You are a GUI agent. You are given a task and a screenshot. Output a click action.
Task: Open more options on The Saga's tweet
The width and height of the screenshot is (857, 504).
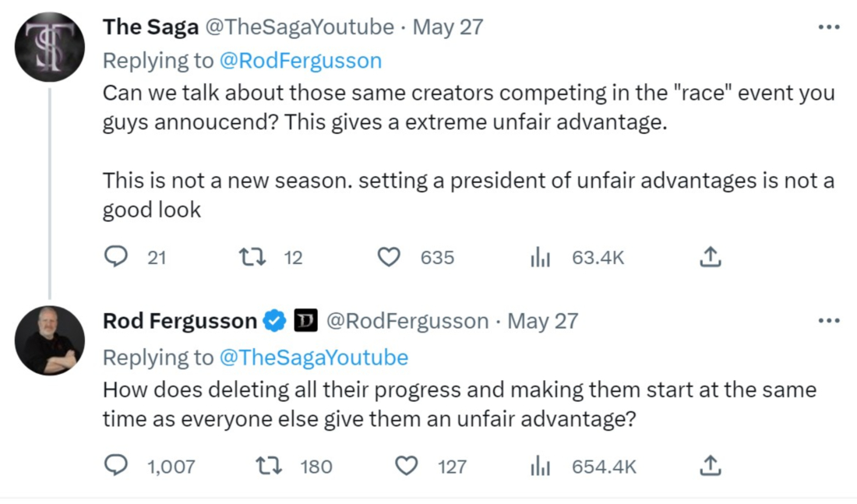(828, 27)
